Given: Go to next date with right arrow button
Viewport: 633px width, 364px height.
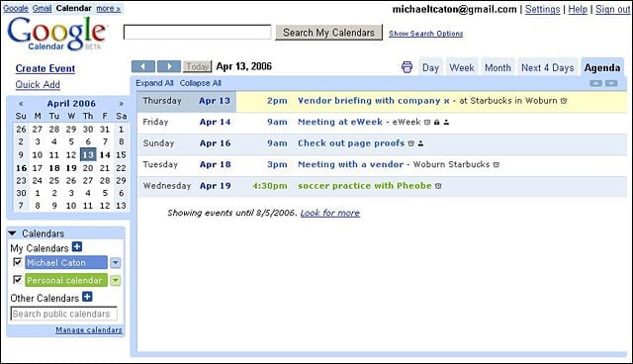Looking at the screenshot, I should [x=169, y=66].
